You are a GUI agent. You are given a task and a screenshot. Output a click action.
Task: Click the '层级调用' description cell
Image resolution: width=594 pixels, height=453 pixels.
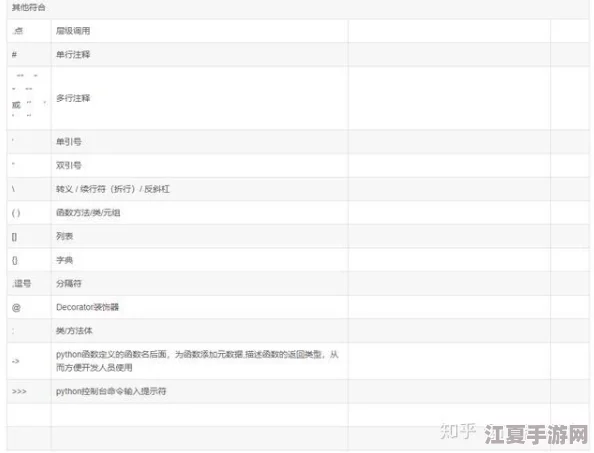(200, 31)
